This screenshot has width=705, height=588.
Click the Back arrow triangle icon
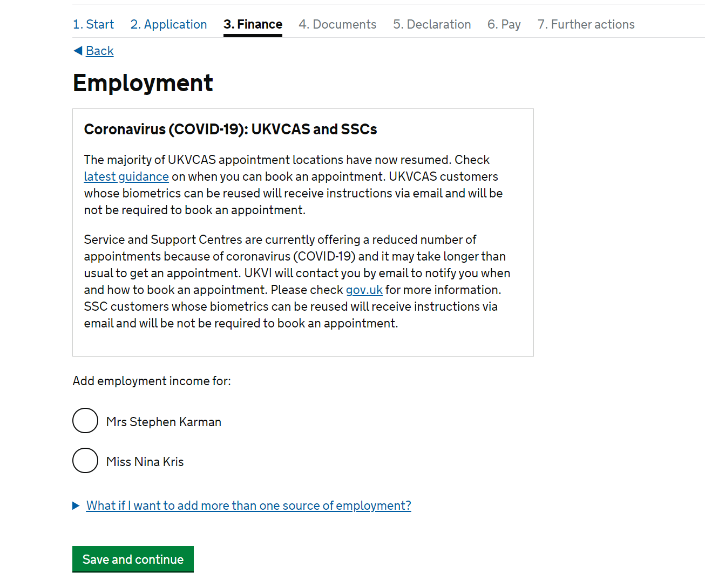(x=78, y=51)
